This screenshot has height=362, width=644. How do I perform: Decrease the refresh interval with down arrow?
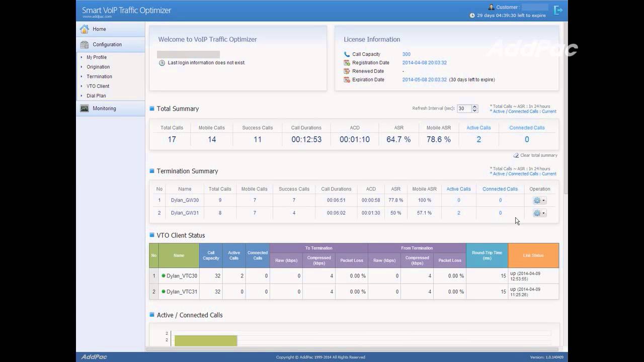coord(474,111)
